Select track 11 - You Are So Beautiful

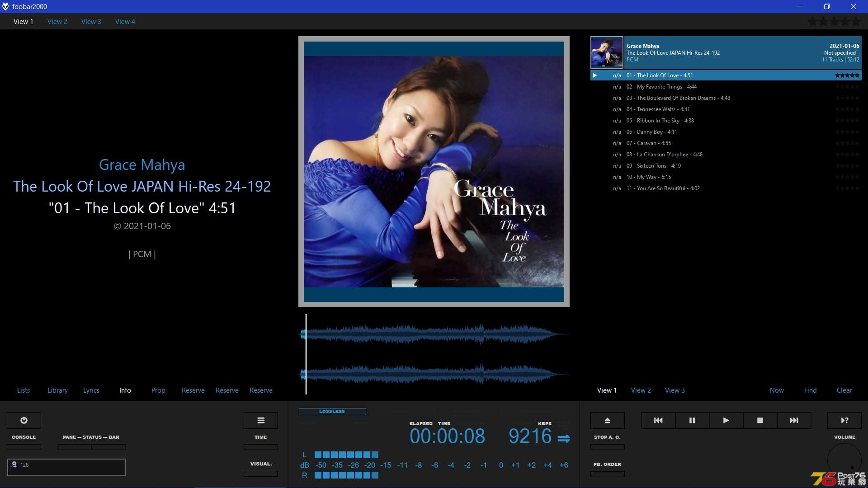[x=726, y=188]
